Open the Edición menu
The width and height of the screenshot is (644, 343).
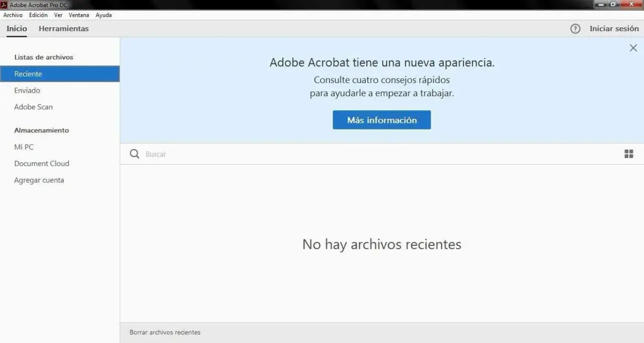38,15
